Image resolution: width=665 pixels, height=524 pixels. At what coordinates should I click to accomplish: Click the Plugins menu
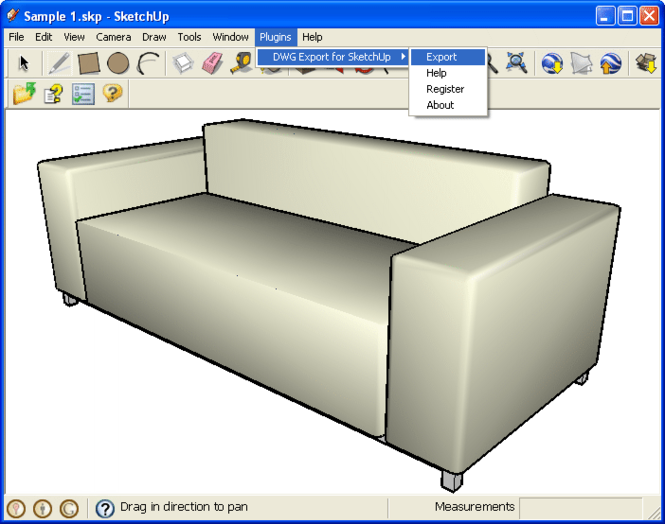pos(276,37)
